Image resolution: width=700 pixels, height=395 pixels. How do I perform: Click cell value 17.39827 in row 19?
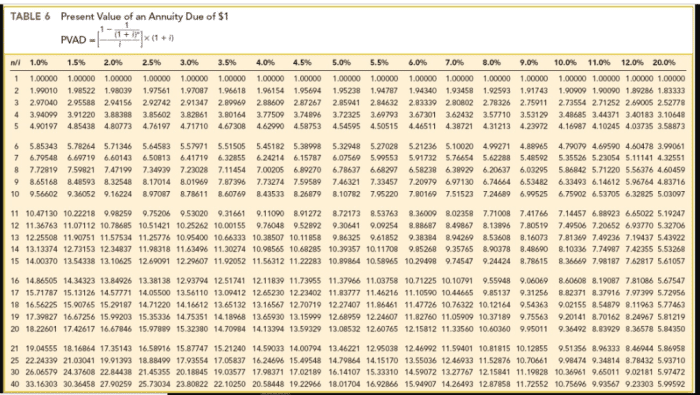coord(42,317)
